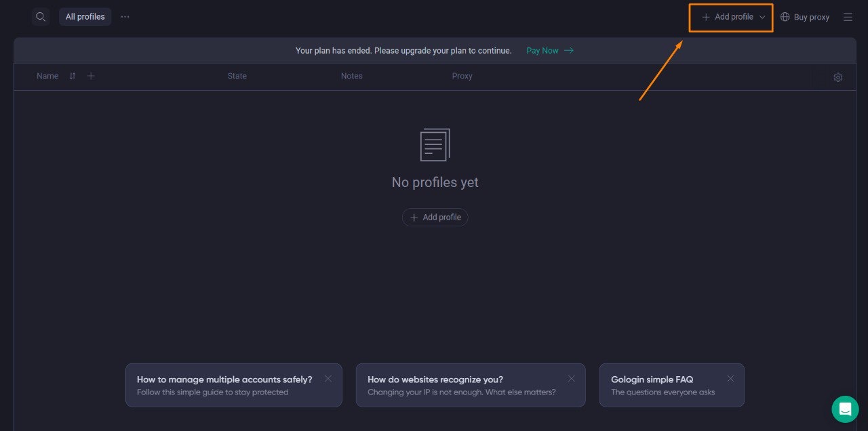Sort profiles using the Name sort arrows

72,76
